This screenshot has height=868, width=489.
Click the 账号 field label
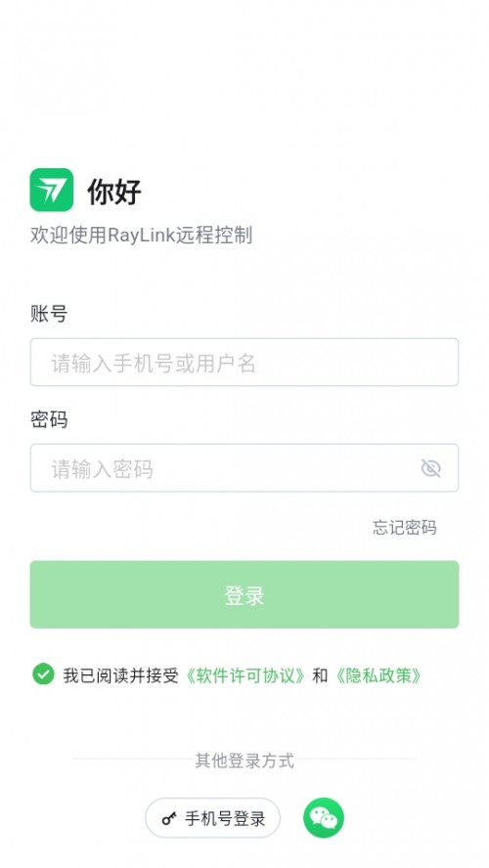tap(49, 314)
